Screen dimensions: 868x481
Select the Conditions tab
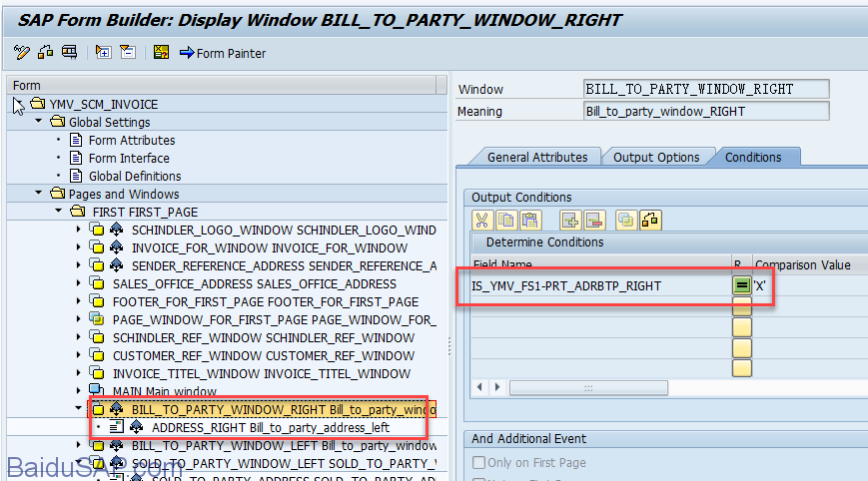pos(753,157)
